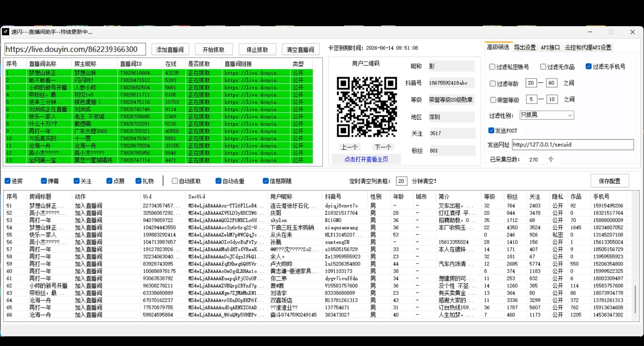The image size is (644, 346).
Task: Click the live room URL input field
Action: 75,49
